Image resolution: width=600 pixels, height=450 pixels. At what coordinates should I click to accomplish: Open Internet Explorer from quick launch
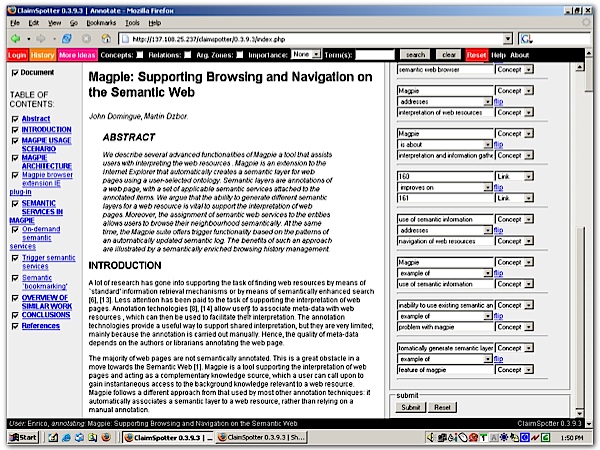[x=66, y=437]
